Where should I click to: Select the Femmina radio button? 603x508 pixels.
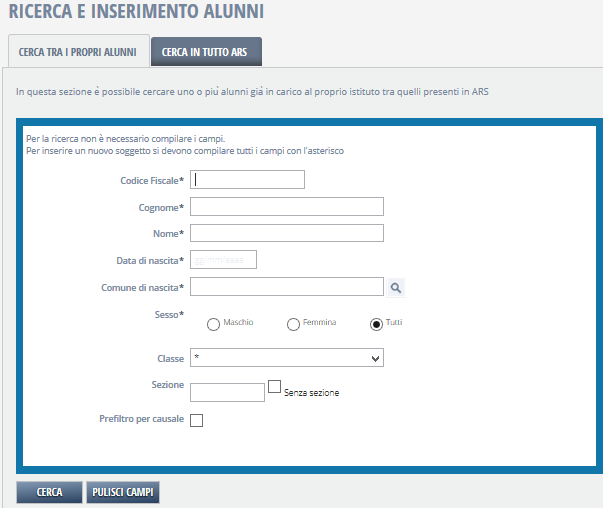(x=293, y=324)
